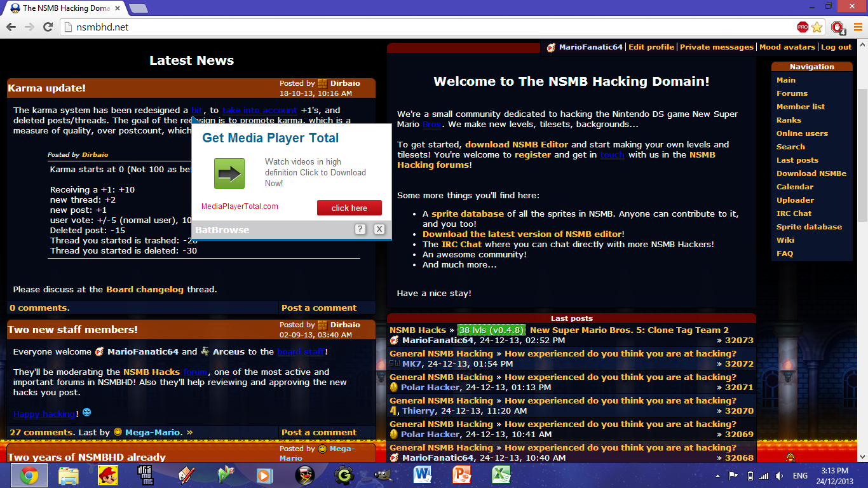Image resolution: width=868 pixels, height=488 pixels.
Task: Click the red PRO stop-sign icon in address bar
Action: pyautogui.click(x=803, y=27)
